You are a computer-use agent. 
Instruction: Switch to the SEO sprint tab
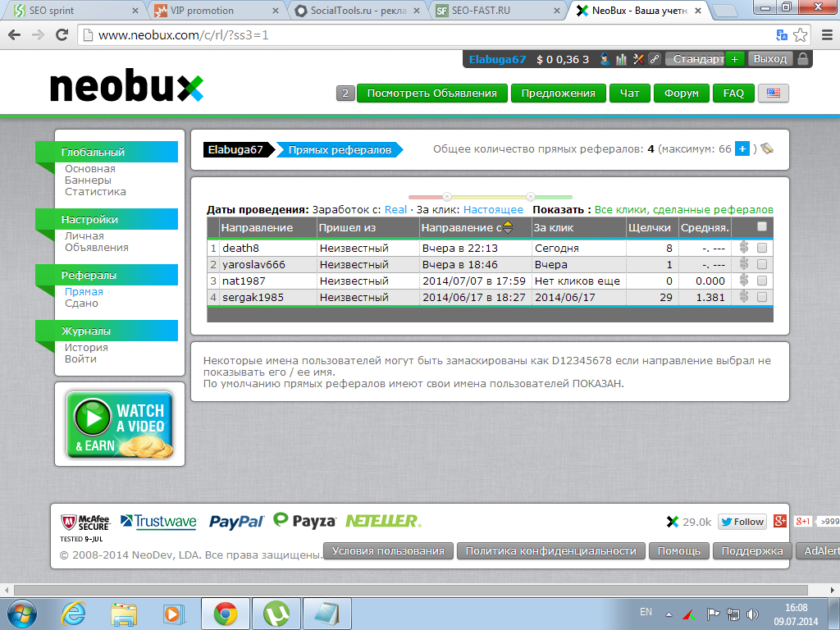tap(75, 11)
